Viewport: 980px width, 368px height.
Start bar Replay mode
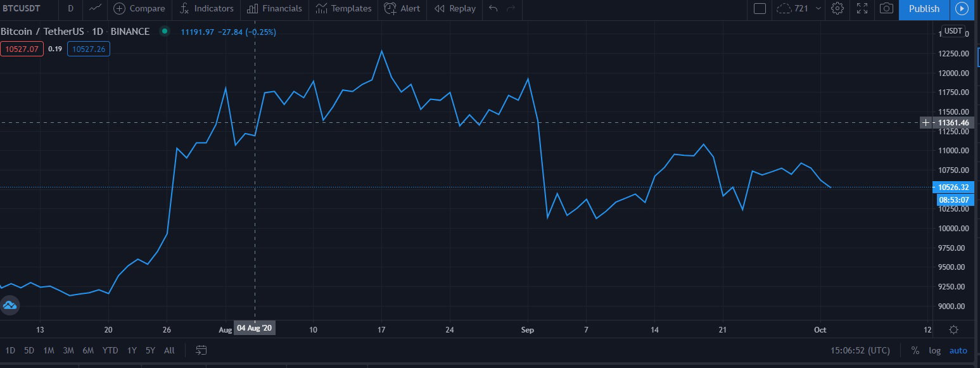(455, 8)
